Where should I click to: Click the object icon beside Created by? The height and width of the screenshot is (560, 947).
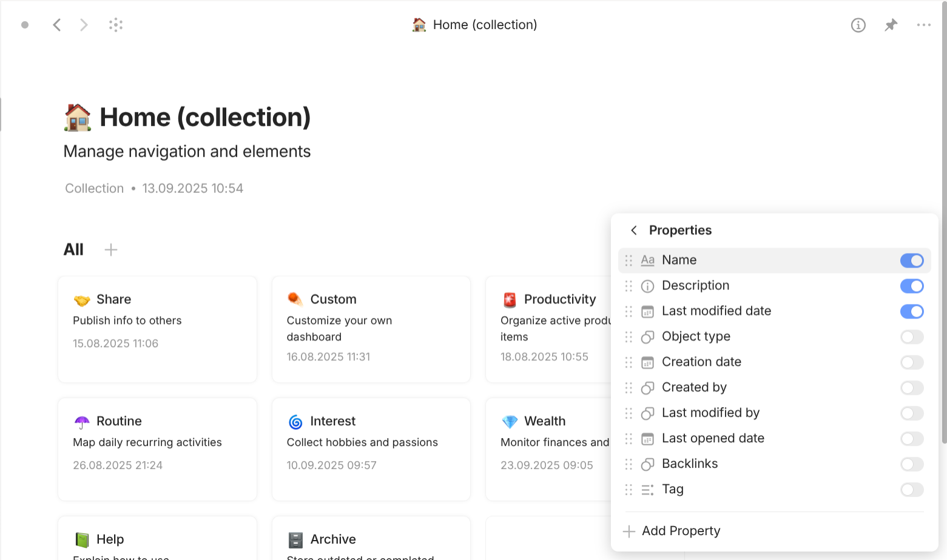point(647,388)
